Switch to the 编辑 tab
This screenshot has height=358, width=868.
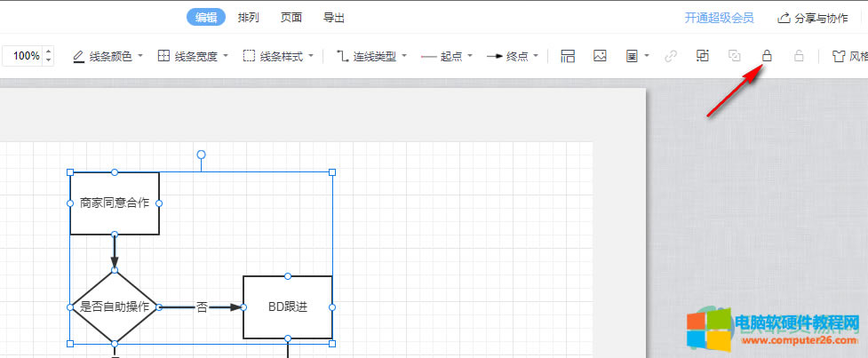(x=206, y=18)
